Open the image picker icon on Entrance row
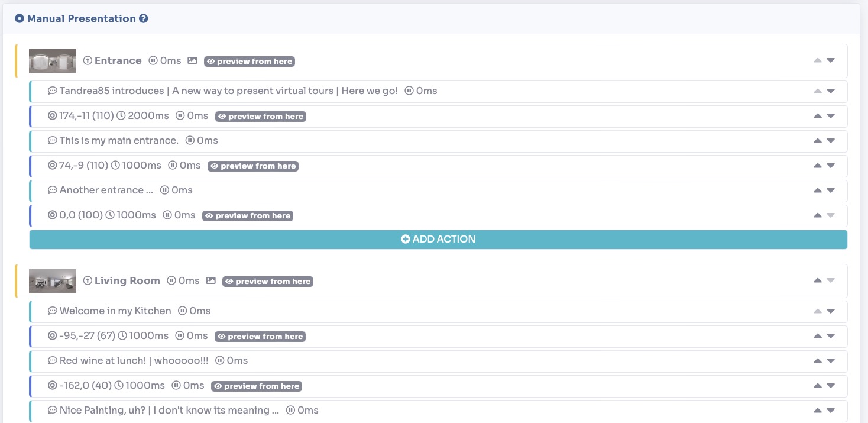 click(192, 60)
